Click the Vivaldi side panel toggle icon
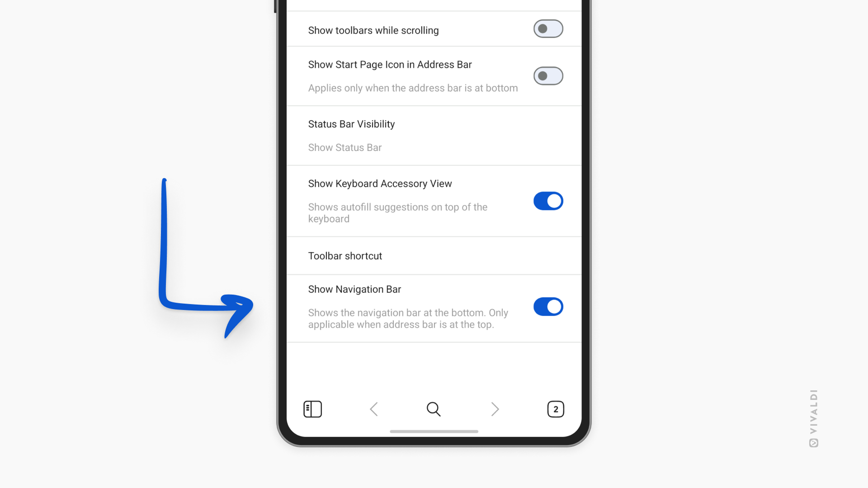Image resolution: width=868 pixels, height=488 pixels. point(312,409)
